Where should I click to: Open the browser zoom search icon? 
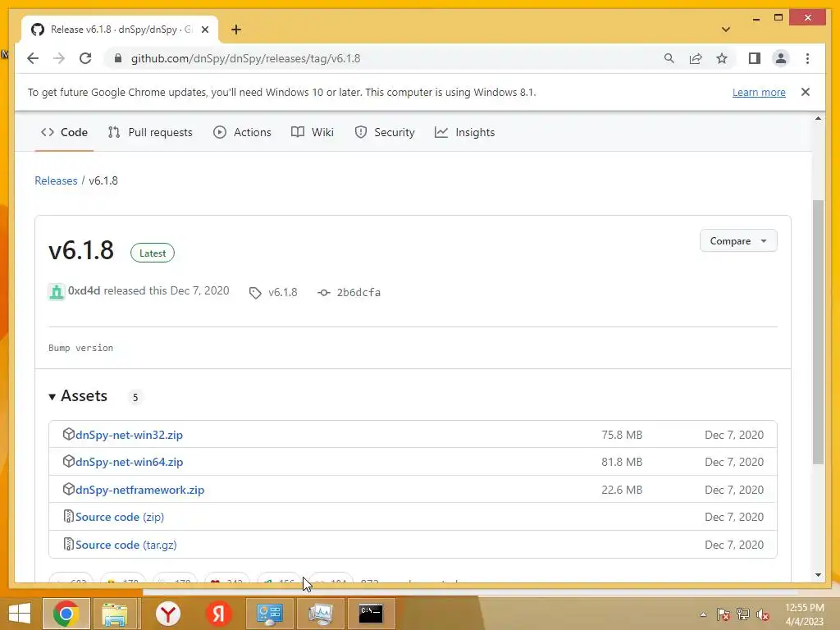pyautogui.click(x=669, y=58)
